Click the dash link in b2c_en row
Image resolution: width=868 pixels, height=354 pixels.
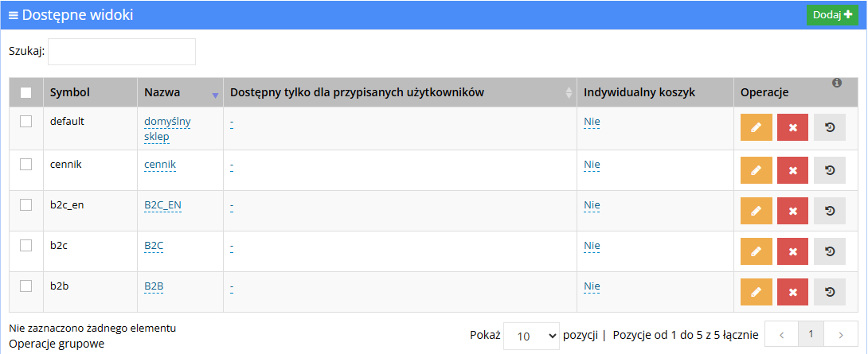pyautogui.click(x=232, y=206)
